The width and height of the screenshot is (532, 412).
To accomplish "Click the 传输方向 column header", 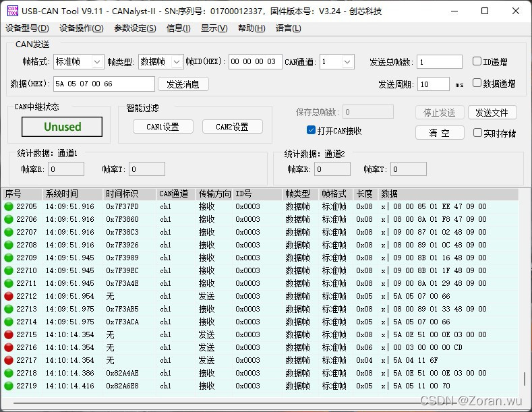I will 214,194.
